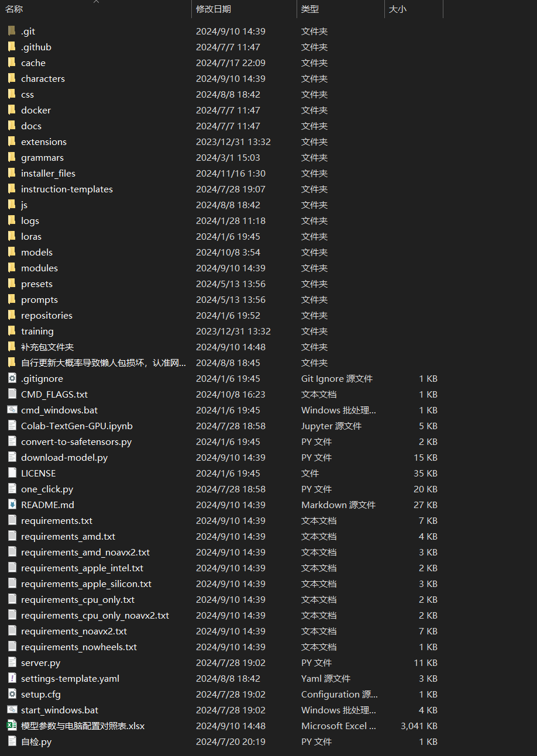Click the server.py file icon
This screenshot has height=756, width=537.
[x=12, y=662]
